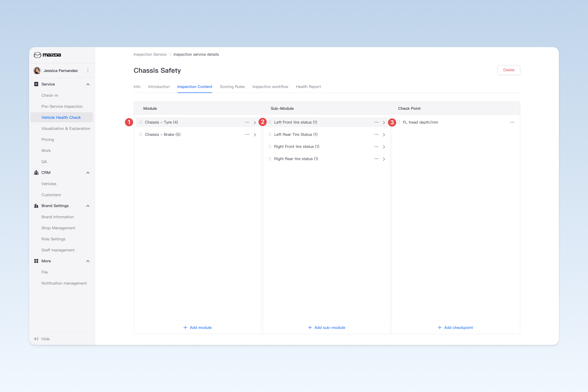Click the Mazda logo
588x392 pixels.
pyautogui.click(x=48, y=55)
